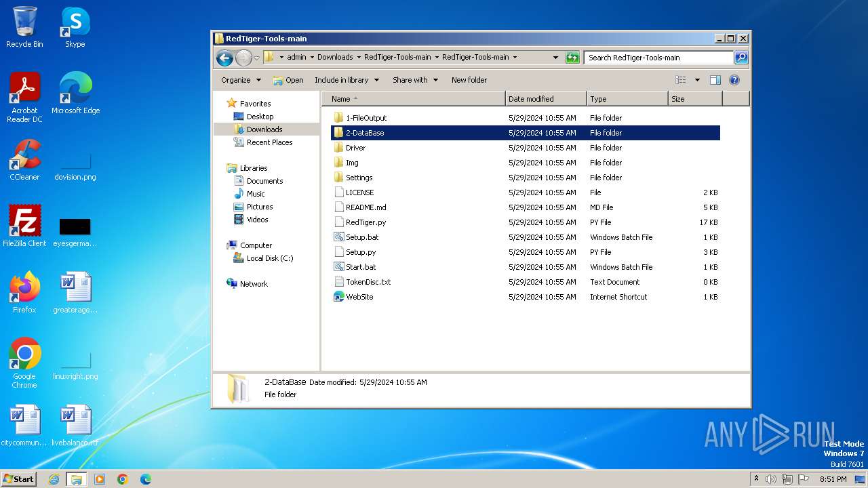
Task: Select Documents library
Action: tap(264, 181)
